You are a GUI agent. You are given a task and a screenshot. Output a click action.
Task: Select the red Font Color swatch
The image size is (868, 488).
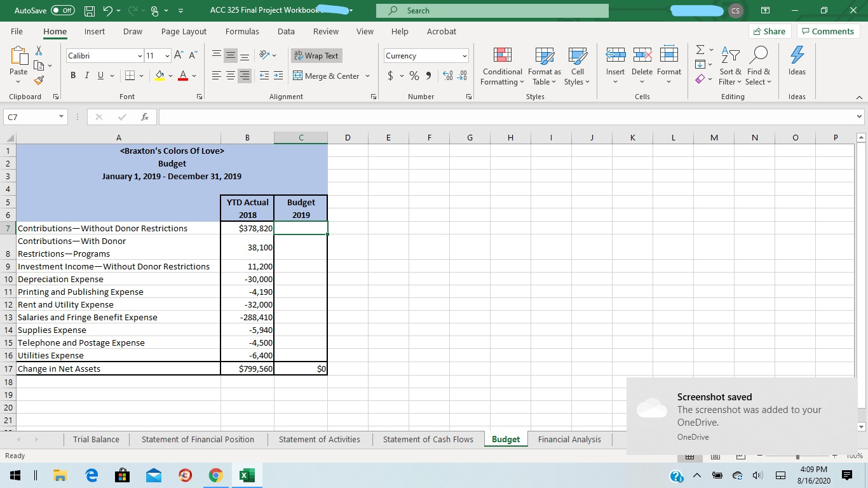(182, 75)
